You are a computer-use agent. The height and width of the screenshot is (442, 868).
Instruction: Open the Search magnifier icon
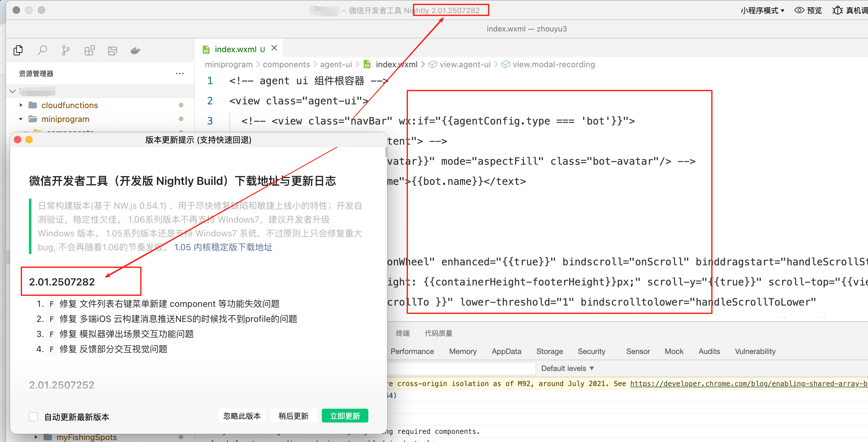click(42, 51)
